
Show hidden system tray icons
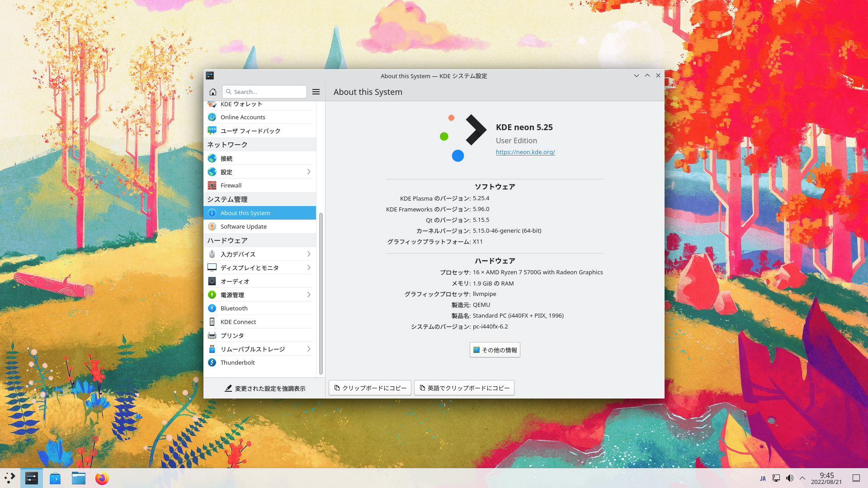tap(802, 478)
